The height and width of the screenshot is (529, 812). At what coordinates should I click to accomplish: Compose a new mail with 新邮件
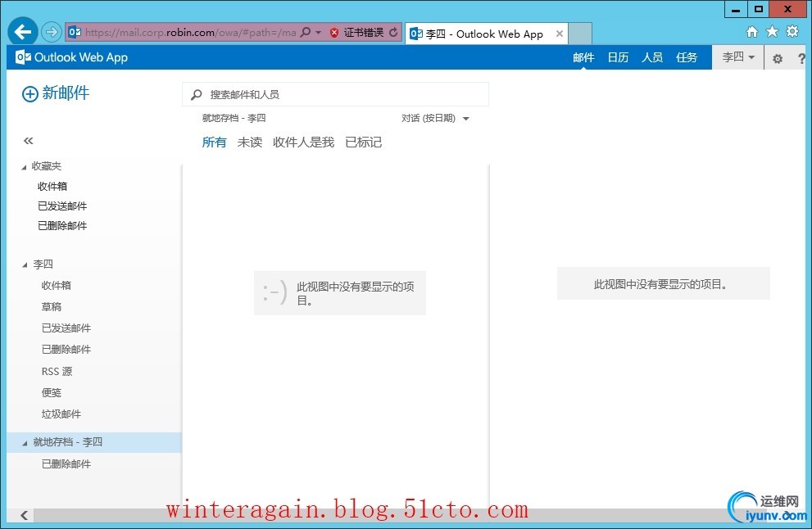coord(56,93)
